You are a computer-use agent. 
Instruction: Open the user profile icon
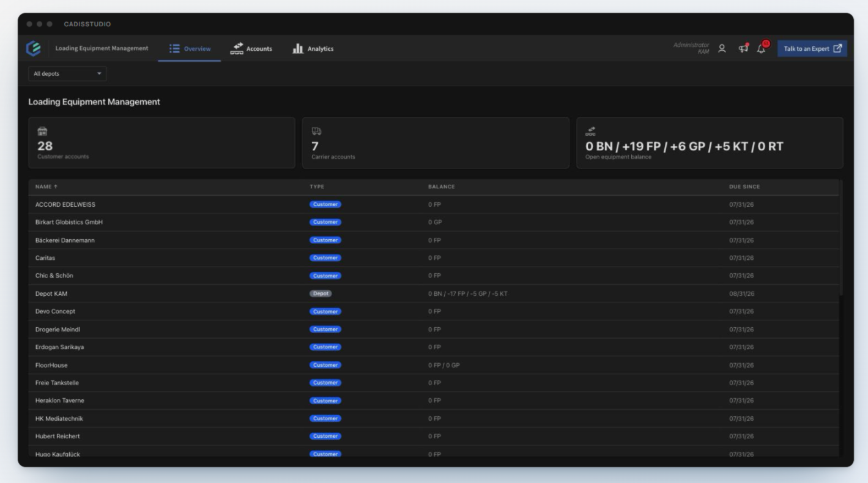click(x=722, y=48)
